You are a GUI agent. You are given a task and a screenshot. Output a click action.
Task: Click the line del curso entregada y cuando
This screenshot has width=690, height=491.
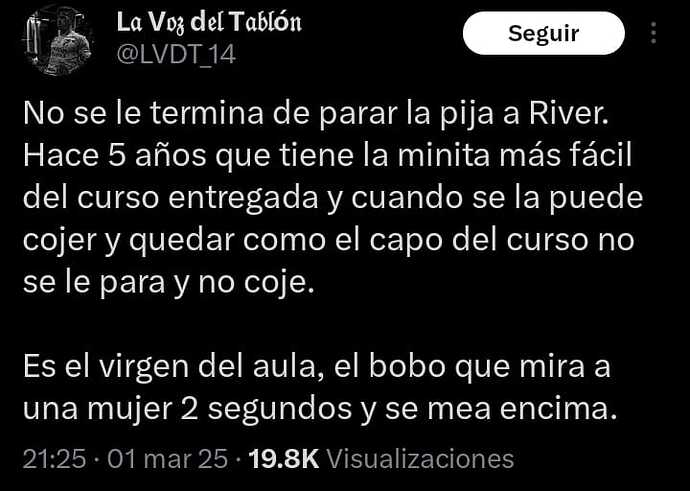[x=333, y=198]
